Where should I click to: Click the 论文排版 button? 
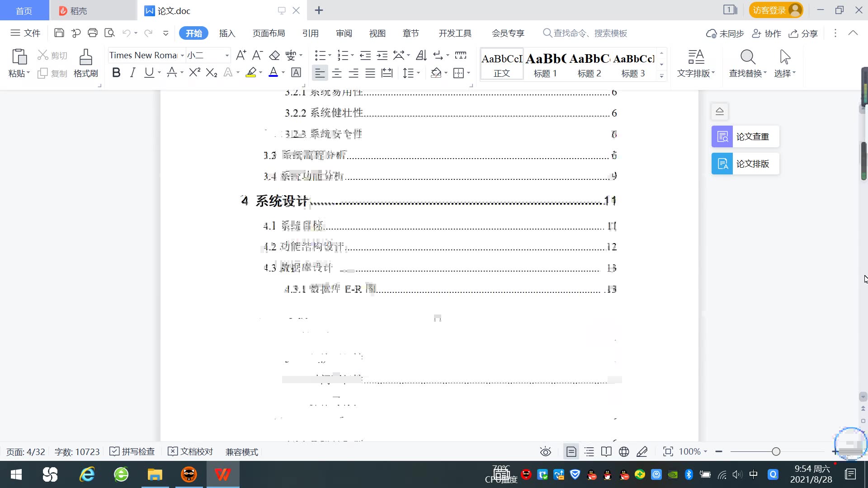pos(745,164)
